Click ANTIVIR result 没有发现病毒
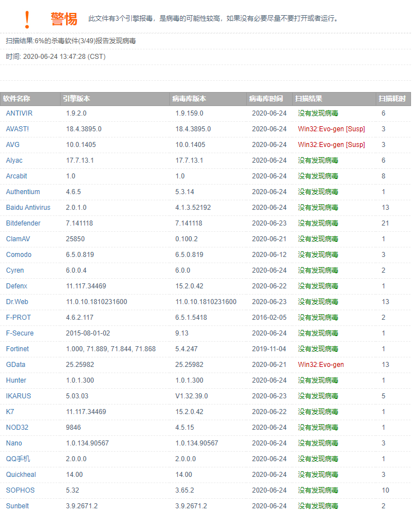Image resolution: width=420 pixels, height=510 pixels. coord(318,113)
